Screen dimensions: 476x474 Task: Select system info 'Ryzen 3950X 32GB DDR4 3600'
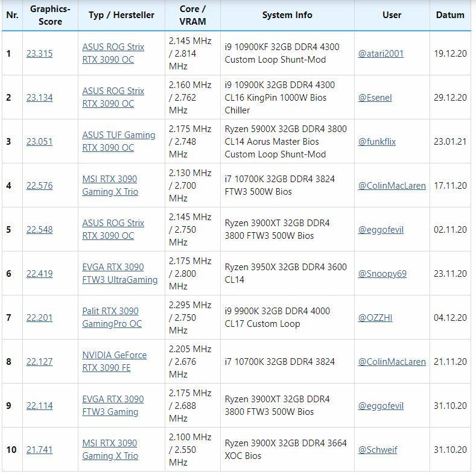[x=287, y=273]
